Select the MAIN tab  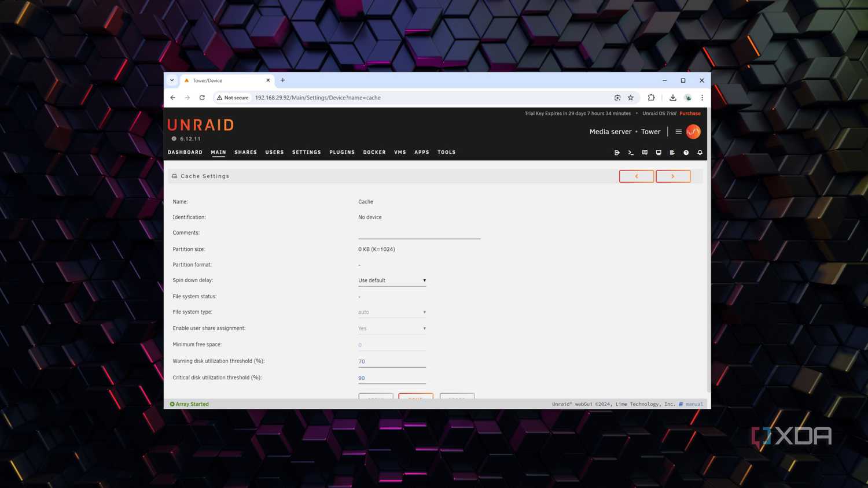click(218, 153)
